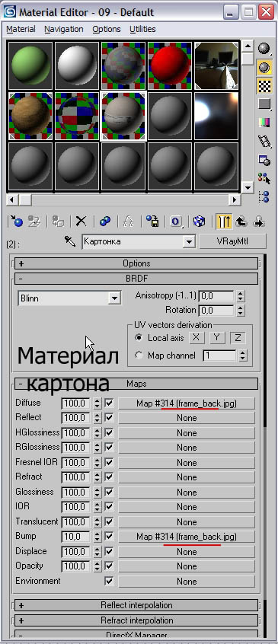Click the Bump amount spinner arrows
This screenshot has height=644, width=278.
pyautogui.click(x=97, y=537)
